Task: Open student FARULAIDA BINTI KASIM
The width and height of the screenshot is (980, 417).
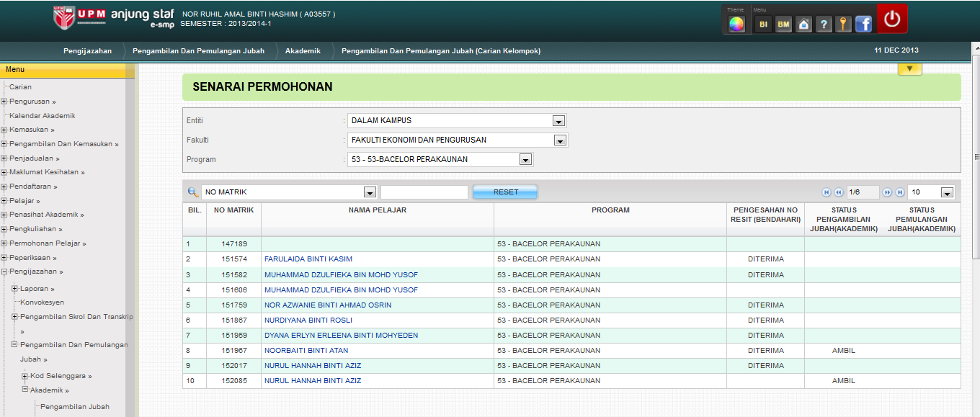Action: [x=308, y=259]
